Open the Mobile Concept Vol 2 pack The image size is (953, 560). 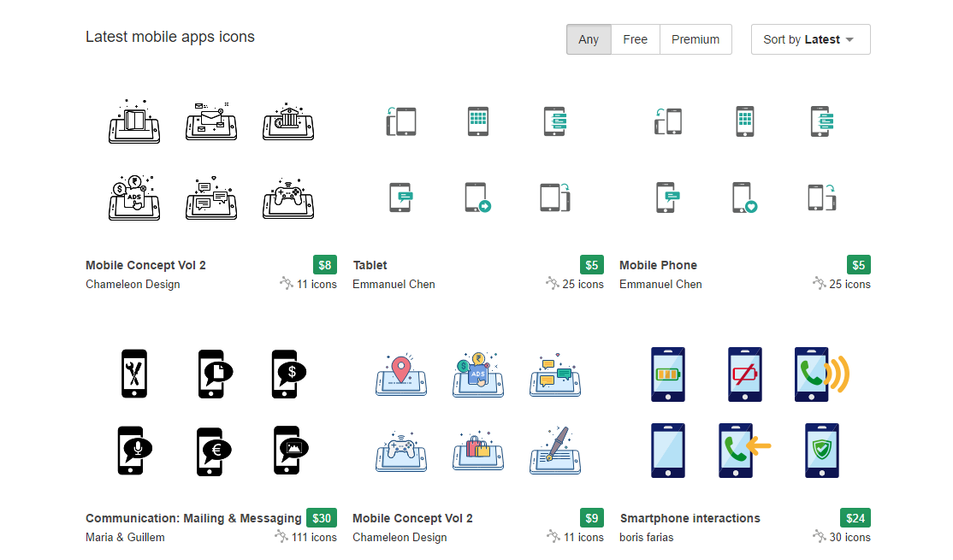[x=145, y=265]
